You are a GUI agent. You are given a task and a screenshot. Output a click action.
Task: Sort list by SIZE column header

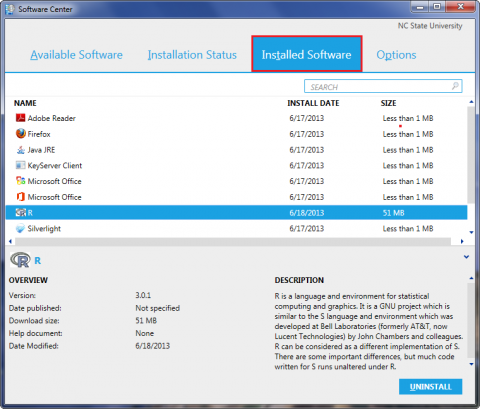389,103
